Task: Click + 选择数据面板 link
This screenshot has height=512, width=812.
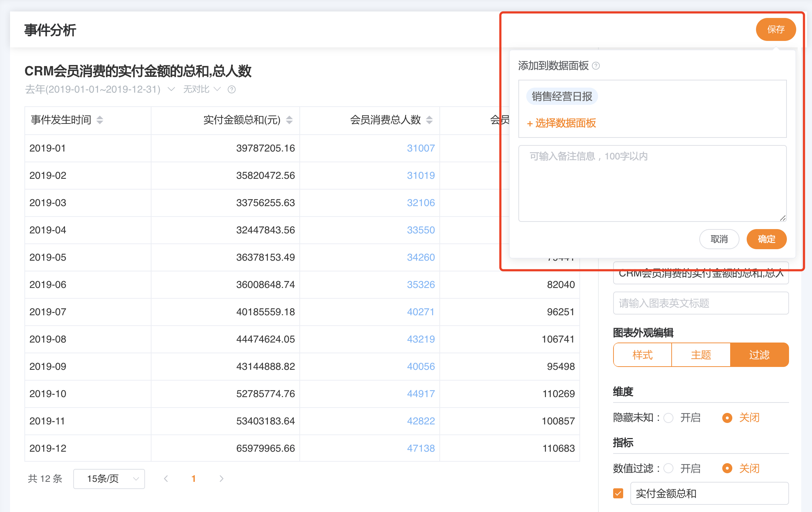Action: 561,123
